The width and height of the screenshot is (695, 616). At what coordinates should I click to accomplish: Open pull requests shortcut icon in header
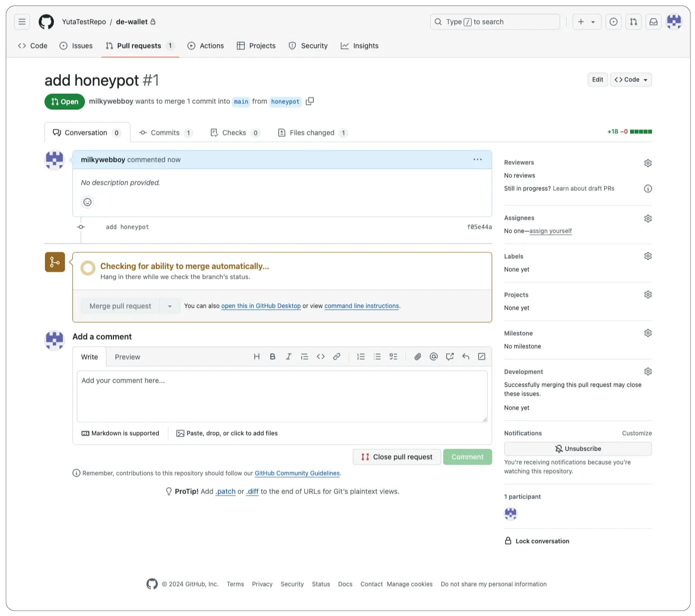tap(634, 22)
